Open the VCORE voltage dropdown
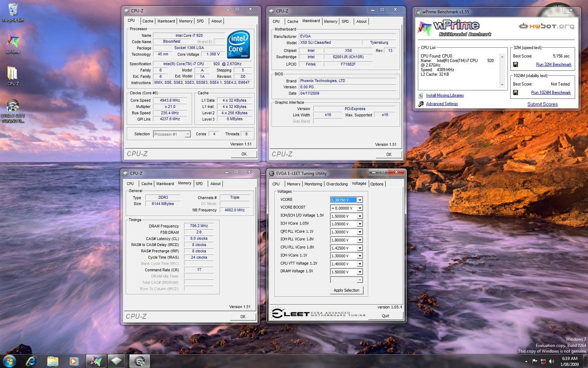588x368 pixels. coord(360,200)
